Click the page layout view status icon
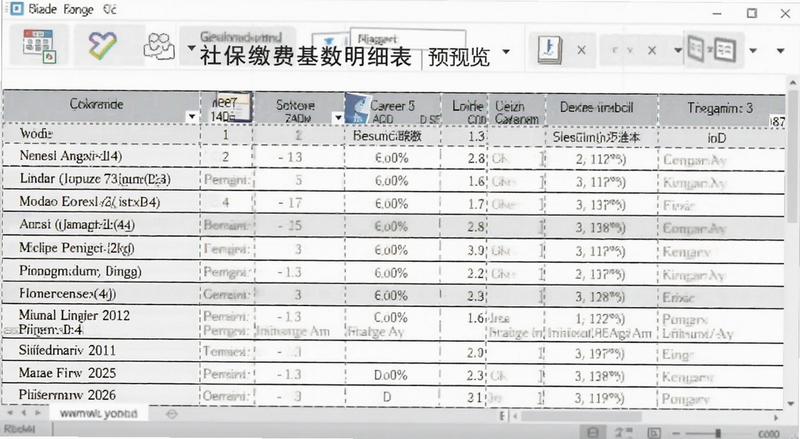800x439 pixels. pos(623,432)
